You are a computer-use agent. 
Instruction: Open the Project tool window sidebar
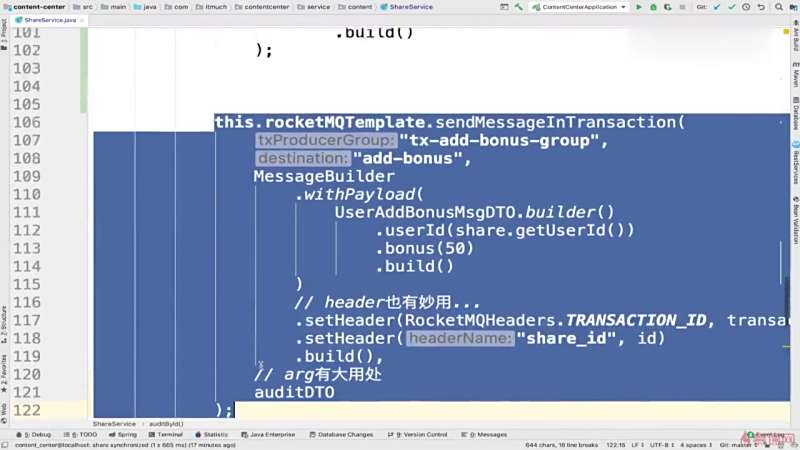(x=4, y=35)
